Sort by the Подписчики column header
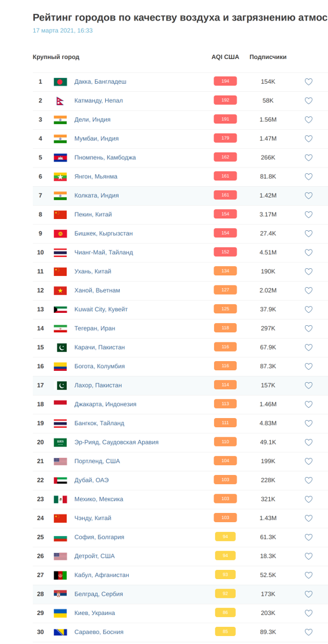Image resolution: width=328 pixels, height=644 pixels. (268, 57)
